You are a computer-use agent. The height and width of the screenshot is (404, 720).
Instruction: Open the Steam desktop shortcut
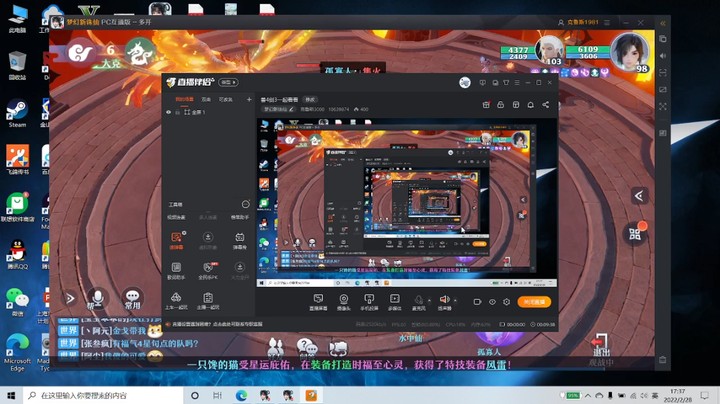[17, 113]
